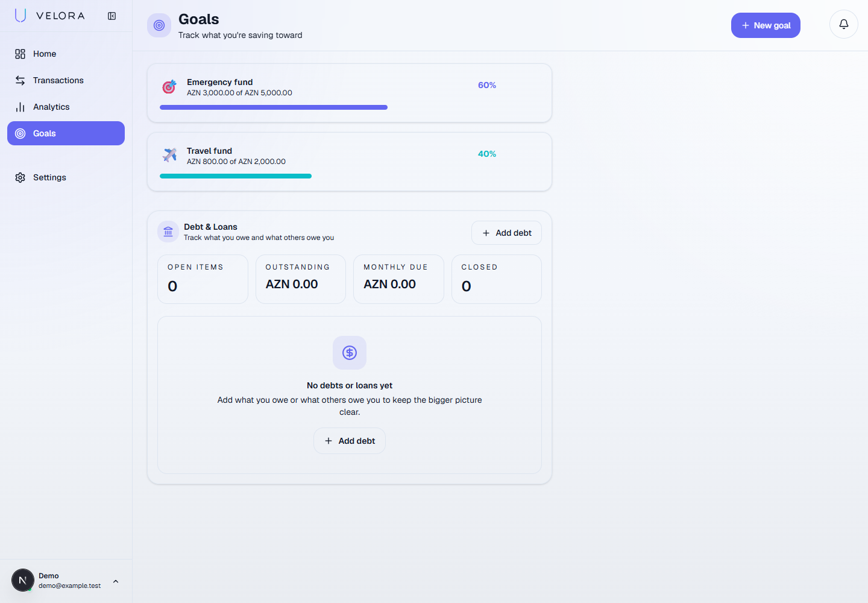Click the 40% progress label
The height and width of the screenshot is (603, 868).
pos(487,154)
